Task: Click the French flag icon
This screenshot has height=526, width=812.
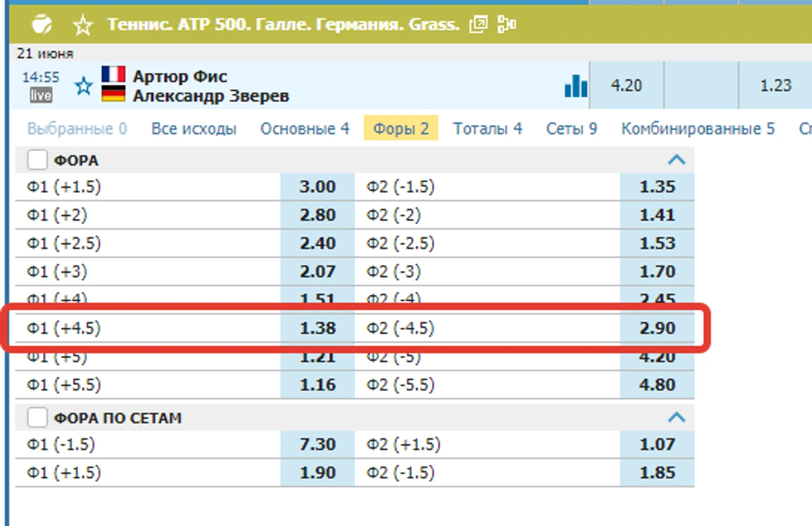Action: coord(113,75)
